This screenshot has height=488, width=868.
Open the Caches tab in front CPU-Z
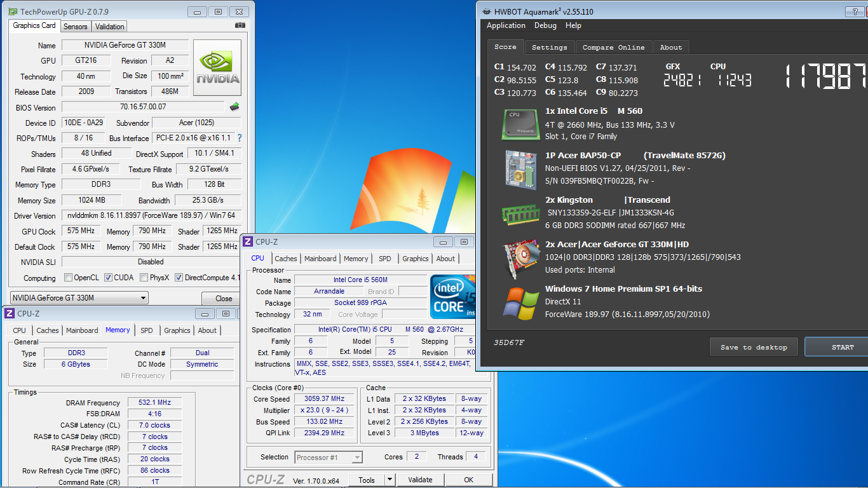pos(286,259)
